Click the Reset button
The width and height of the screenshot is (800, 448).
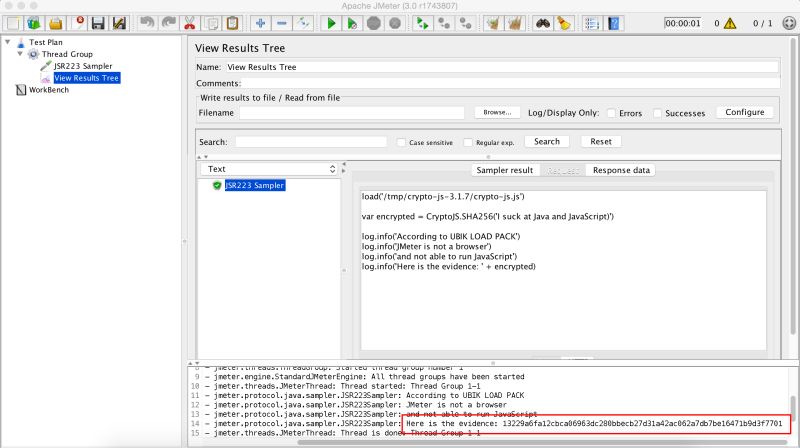[601, 141]
